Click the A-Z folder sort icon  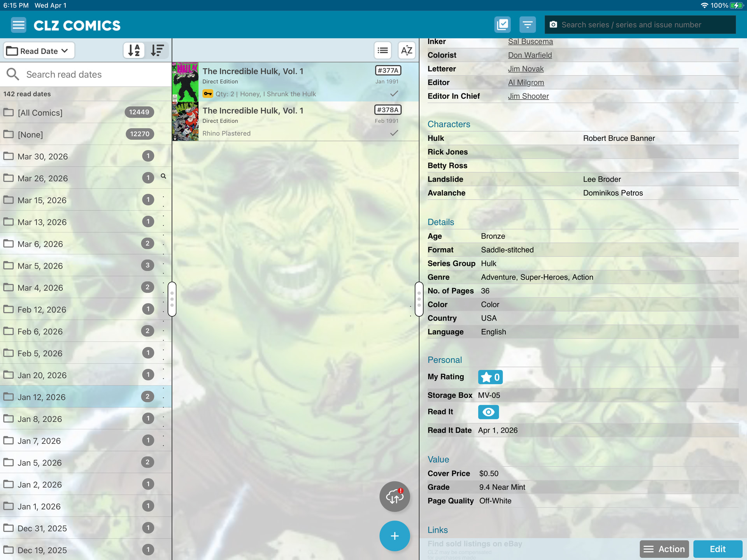[x=134, y=50]
